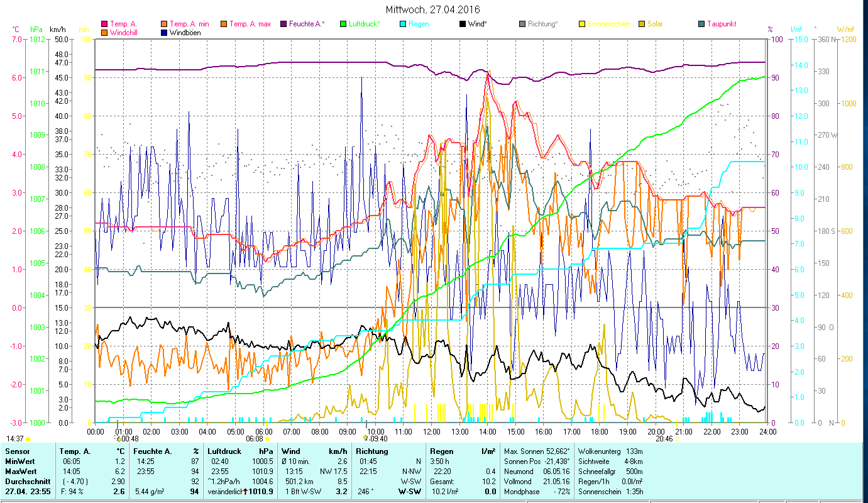Click the Windchill legend label

(124, 32)
